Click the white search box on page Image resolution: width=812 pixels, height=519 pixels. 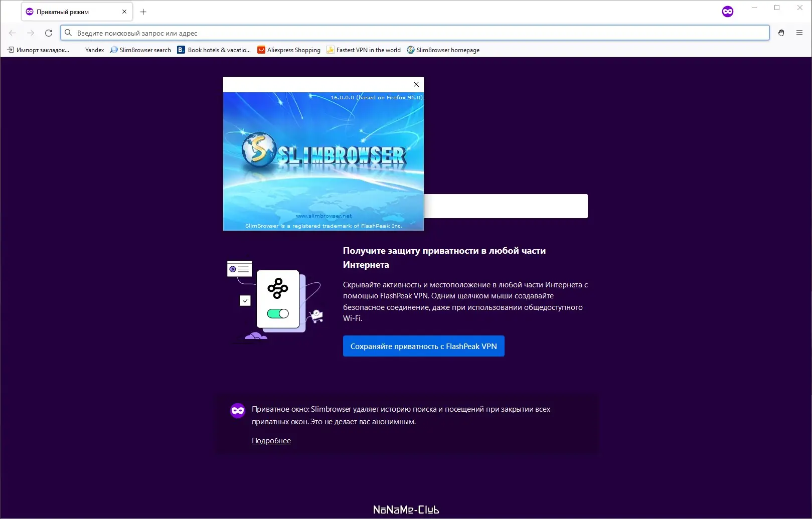pyautogui.click(x=506, y=206)
